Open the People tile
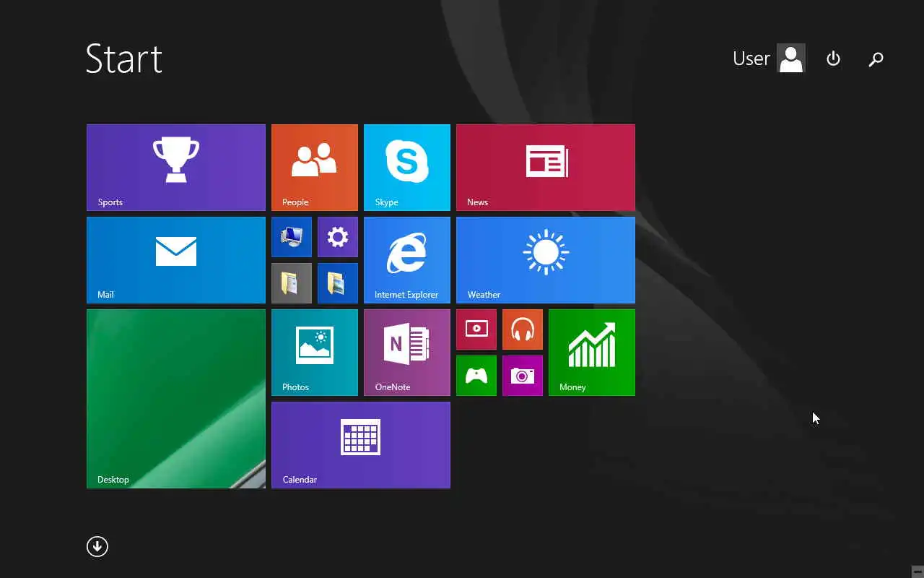 (x=315, y=168)
